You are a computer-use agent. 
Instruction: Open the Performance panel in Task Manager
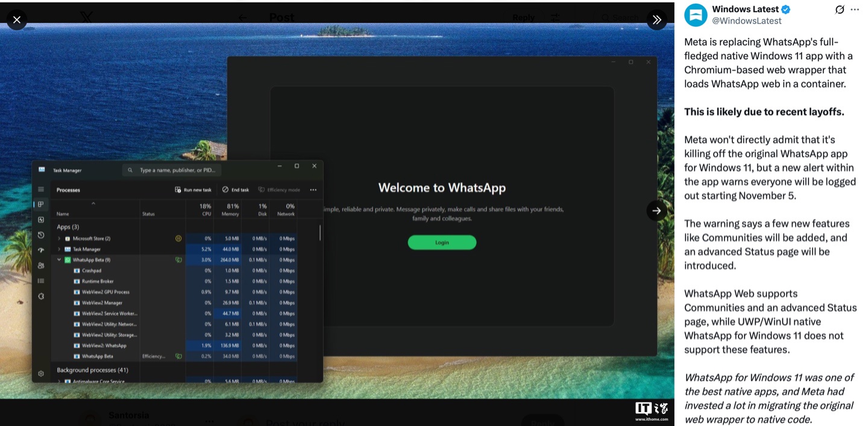[x=41, y=219]
